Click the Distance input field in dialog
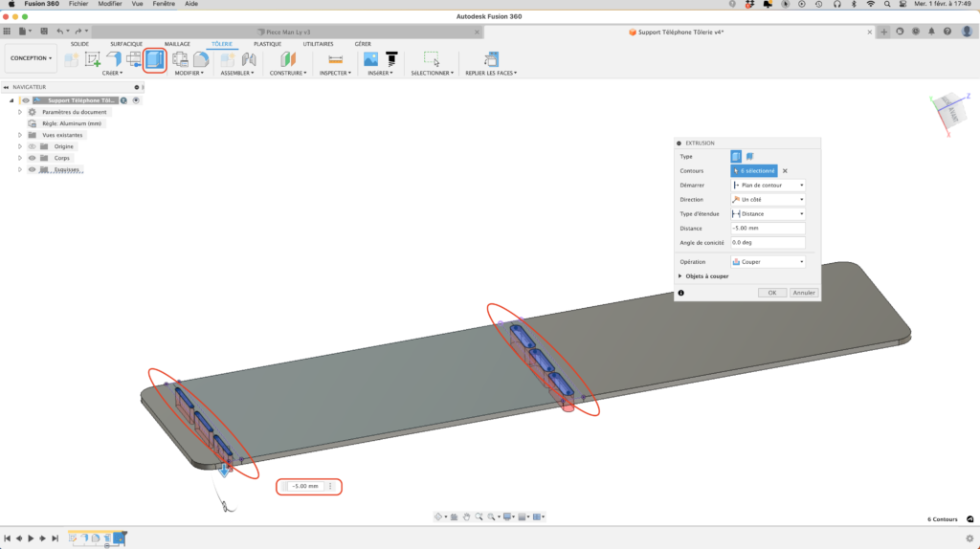Viewport: 980px width, 549px height. coord(768,228)
